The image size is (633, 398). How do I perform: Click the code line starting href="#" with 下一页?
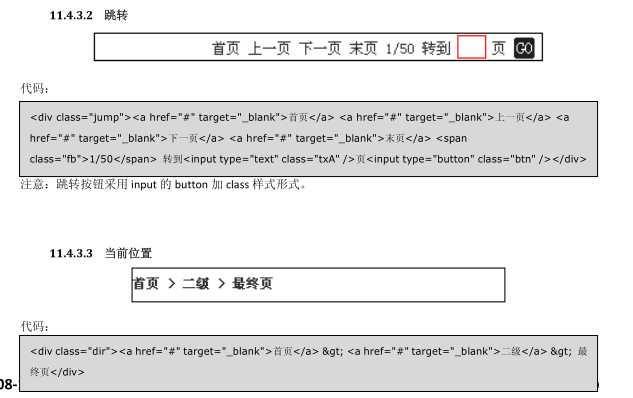point(248,138)
